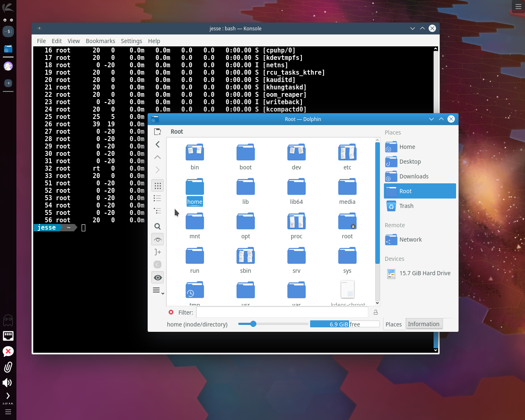
Task: Click the volume speaker icon in the tray
Action: click(x=7, y=383)
